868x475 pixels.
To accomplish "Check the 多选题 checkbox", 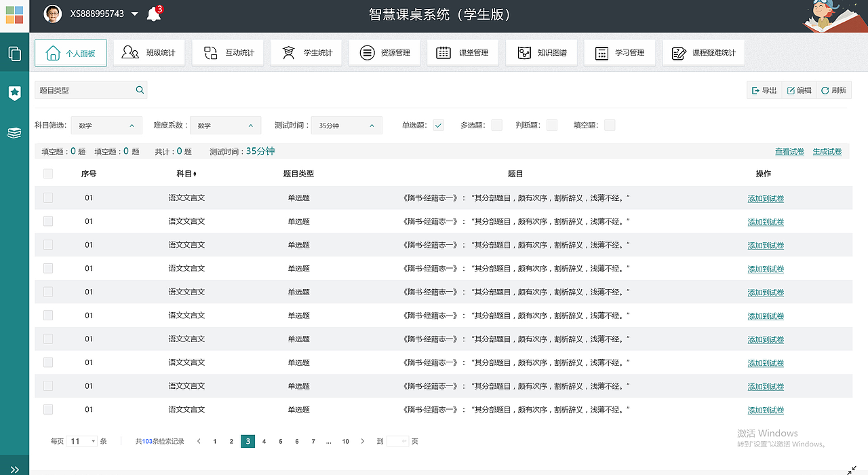I will click(497, 125).
